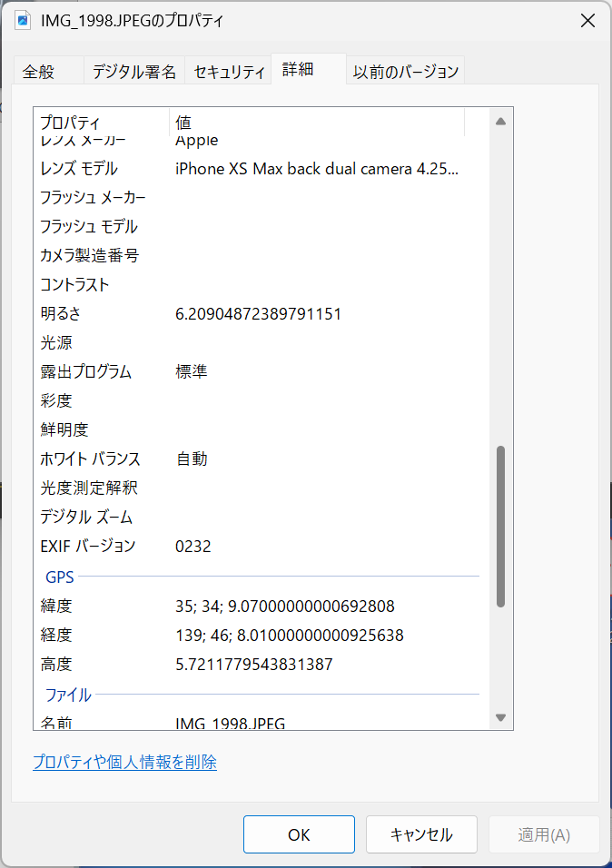612x868 pixels.
Task: Click the 高度 altitude value
Action: pos(254,664)
